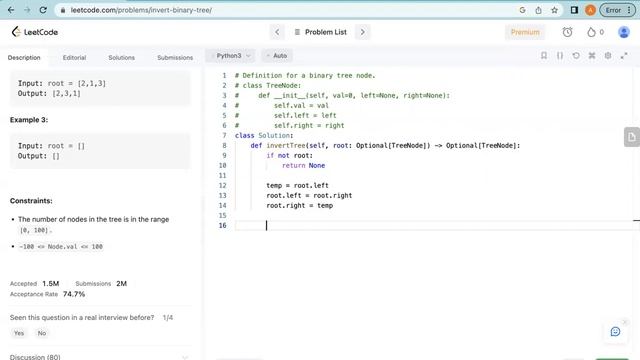640x360 pixels.
Task: Share this page from address bar
Action: click(x=538, y=10)
